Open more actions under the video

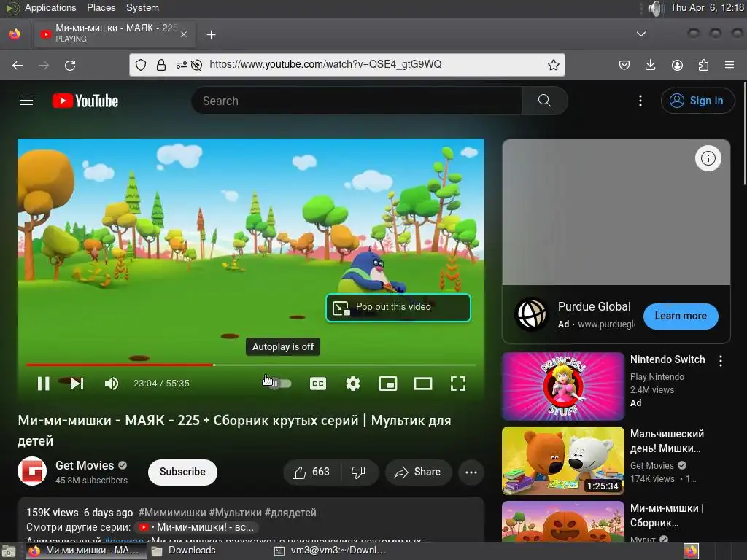[471, 472]
